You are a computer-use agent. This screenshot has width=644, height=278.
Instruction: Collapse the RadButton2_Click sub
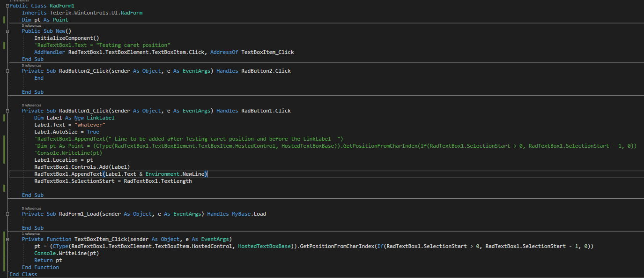click(7, 71)
